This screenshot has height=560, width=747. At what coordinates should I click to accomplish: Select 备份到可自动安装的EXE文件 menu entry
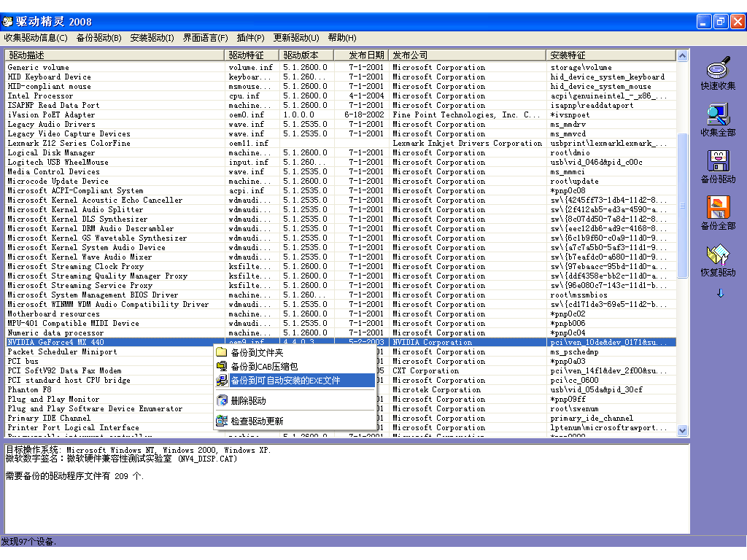295,380
